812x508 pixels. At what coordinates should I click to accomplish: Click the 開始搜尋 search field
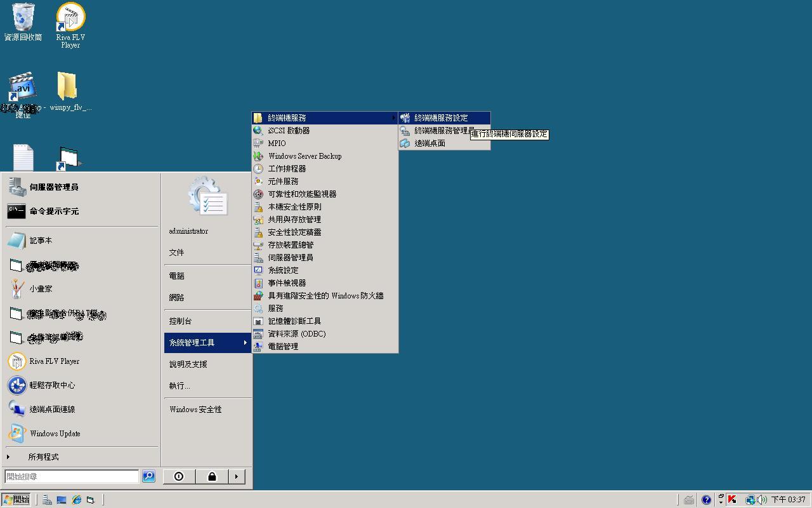(71, 476)
